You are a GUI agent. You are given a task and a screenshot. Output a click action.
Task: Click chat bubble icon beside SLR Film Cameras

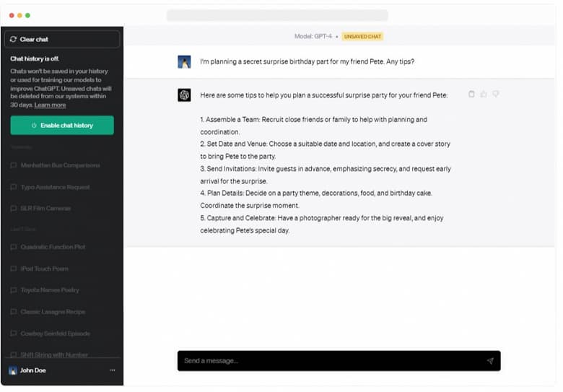tap(14, 208)
